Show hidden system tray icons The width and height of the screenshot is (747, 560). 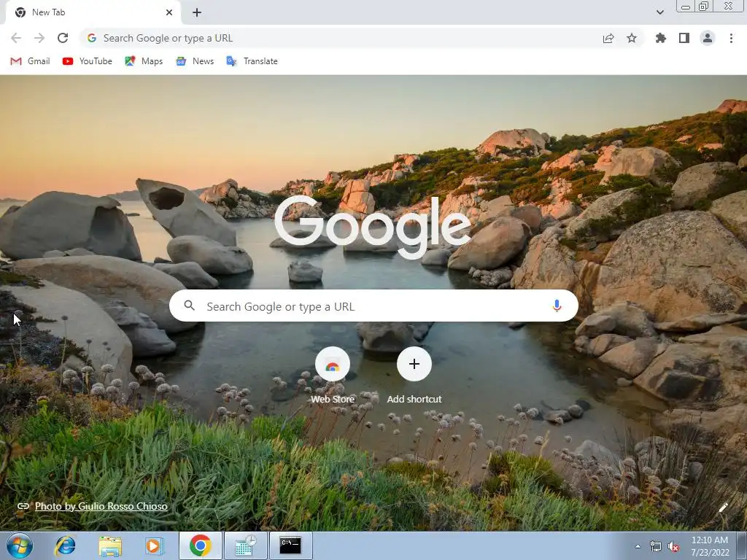tap(638, 546)
